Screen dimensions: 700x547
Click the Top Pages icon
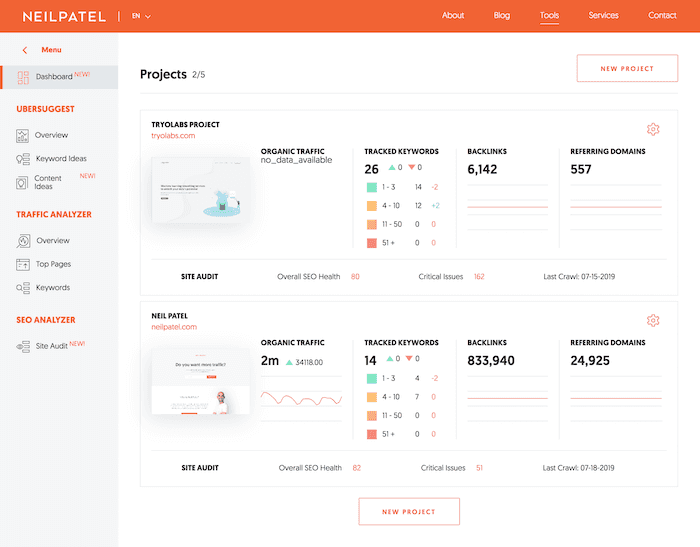[23, 264]
